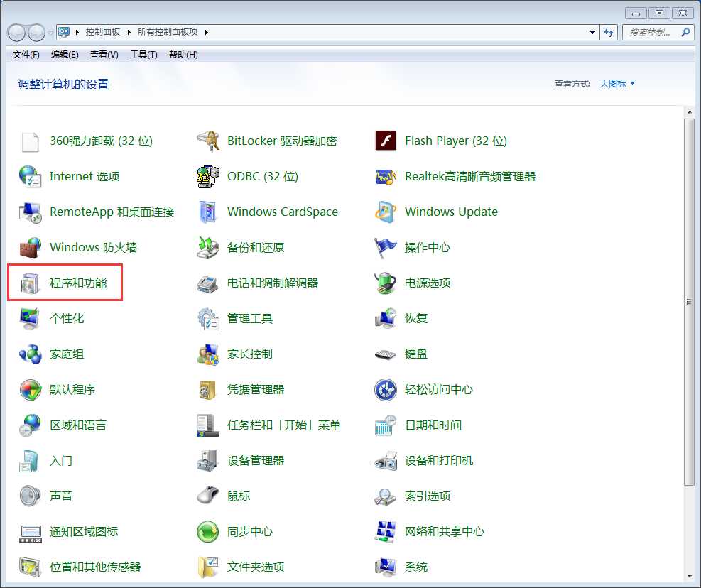Screen dimensions: 701x588
Task: Open the 工具(T) menu
Action: coord(143,55)
